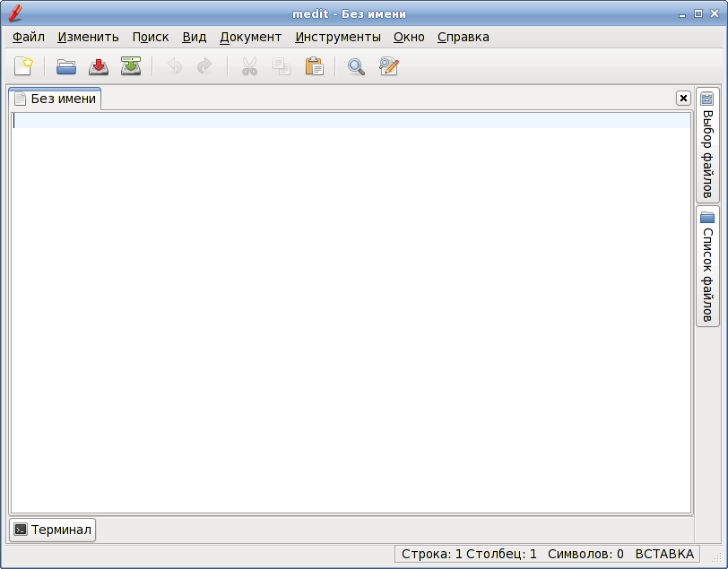Toggle the Список файлов side panel

pos(707,267)
